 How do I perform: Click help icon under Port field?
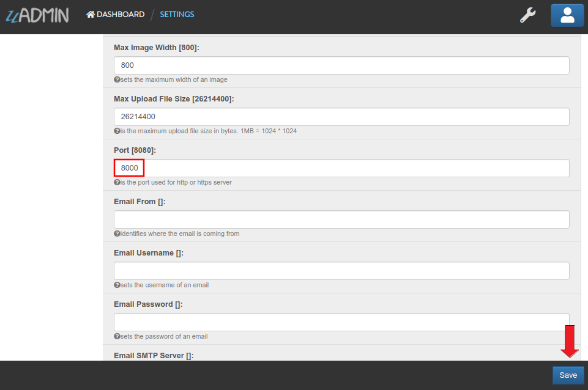(x=117, y=182)
